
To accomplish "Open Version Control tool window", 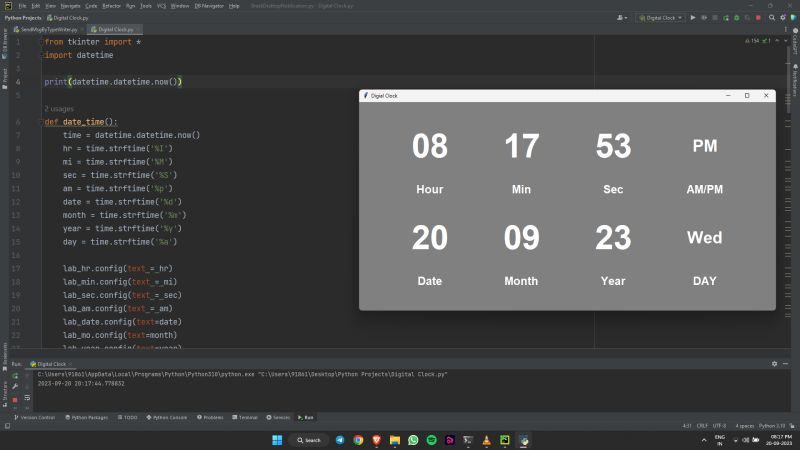I will 34,417.
